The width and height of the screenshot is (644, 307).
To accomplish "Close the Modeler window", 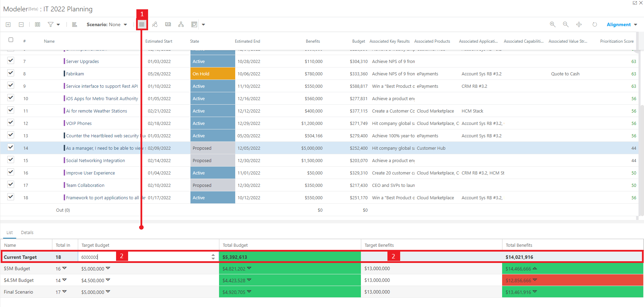I will [x=641, y=3].
